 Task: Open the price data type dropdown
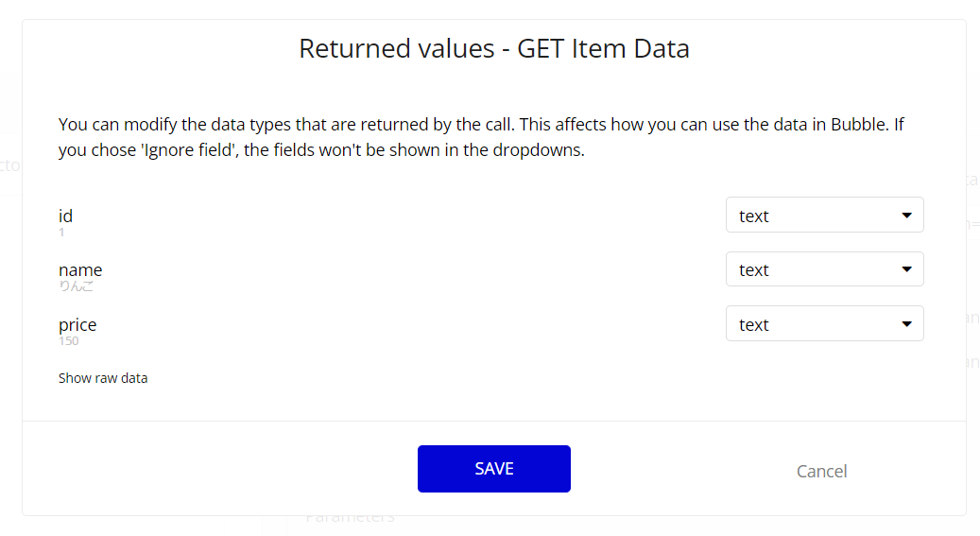(823, 324)
